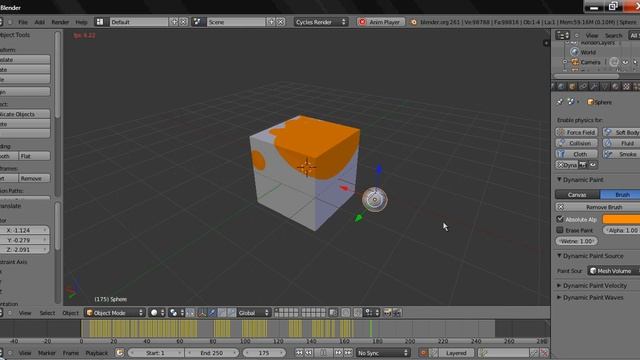Open the outliner View menu
The height and width of the screenshot is (360, 640).
pos(592,36)
